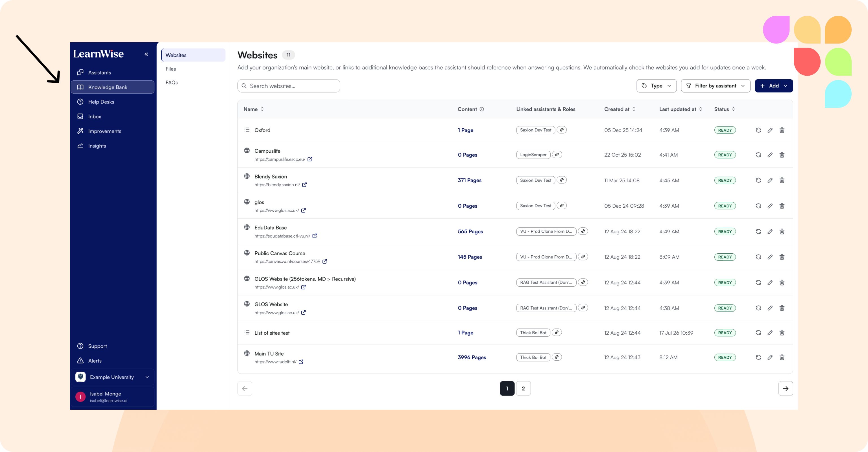Image resolution: width=868 pixels, height=452 pixels.
Task: Open the Help Desks section
Action: [113, 102]
